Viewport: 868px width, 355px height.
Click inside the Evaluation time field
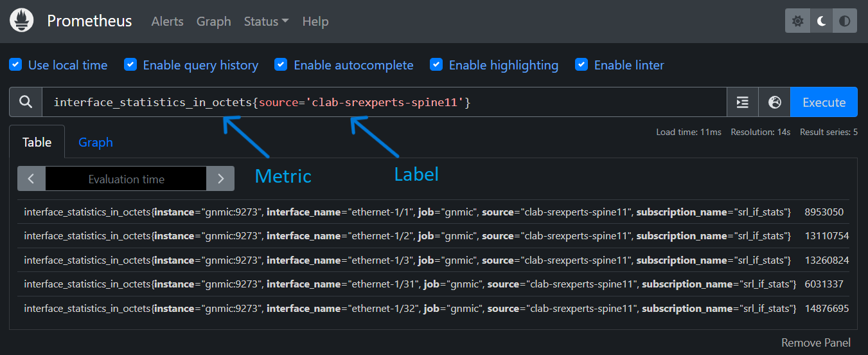(126, 179)
